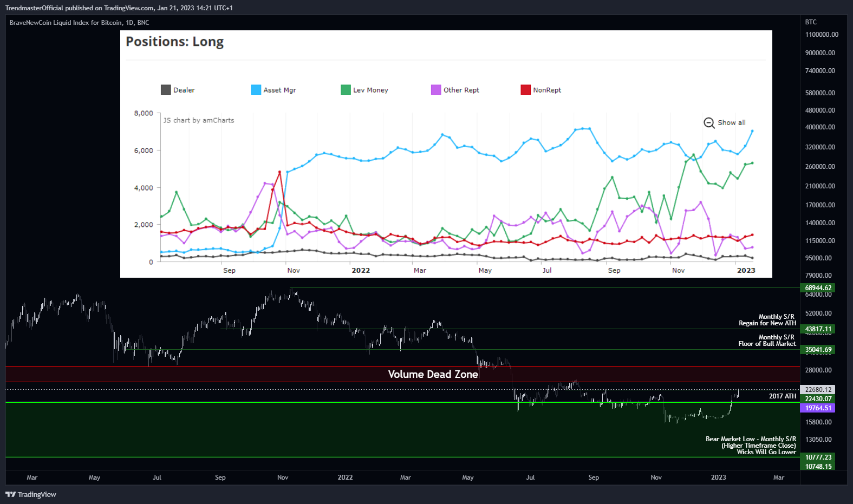Screen dimensions: 853x504
Task: Click the Dealer legend label
Action: 184,90
